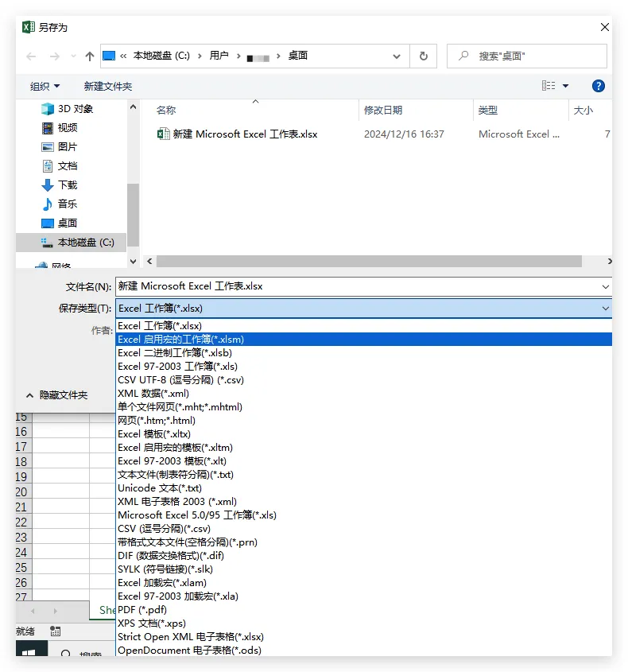Image resolution: width=628 pixels, height=672 pixels.
Task: Sort files by 修改日期 column header
Action: [x=383, y=111]
